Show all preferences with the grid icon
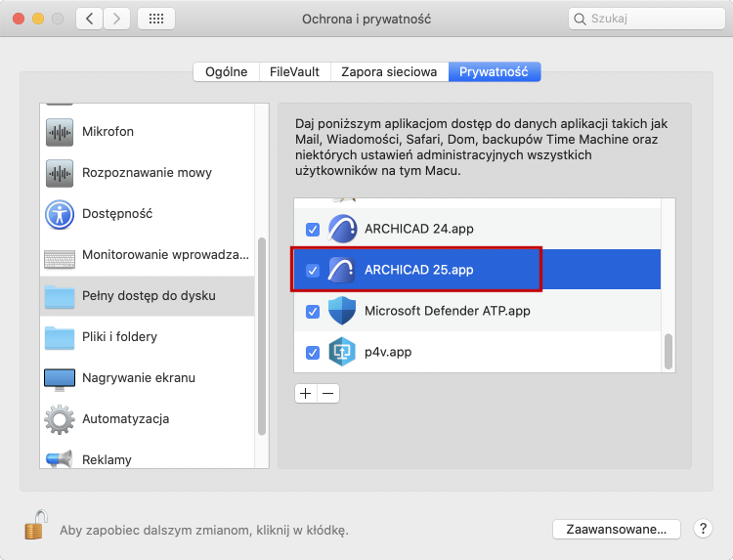Screen dimensions: 733x560 tap(156, 19)
